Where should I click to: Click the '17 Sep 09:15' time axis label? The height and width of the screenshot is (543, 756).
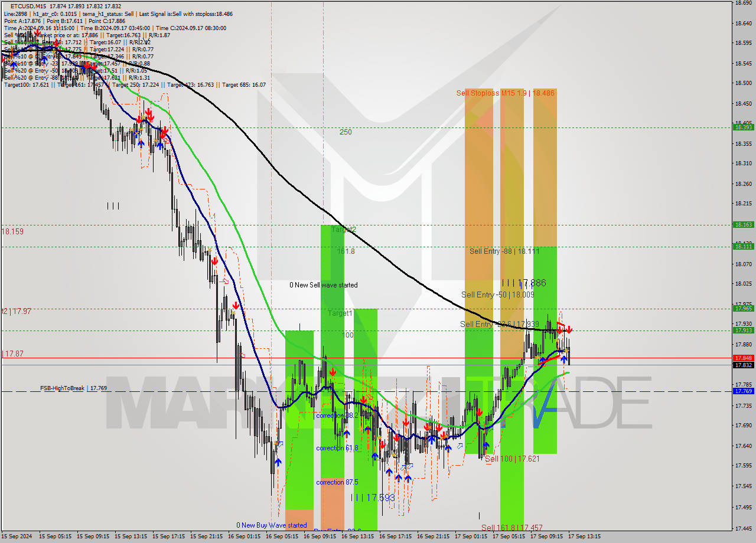click(x=547, y=537)
